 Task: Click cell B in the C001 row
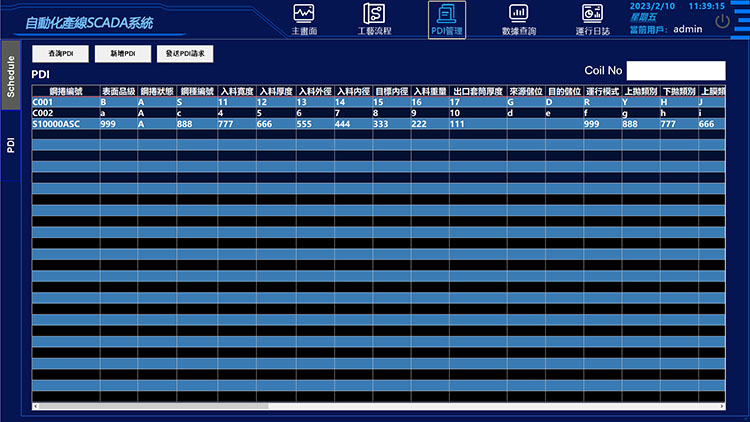(x=119, y=102)
